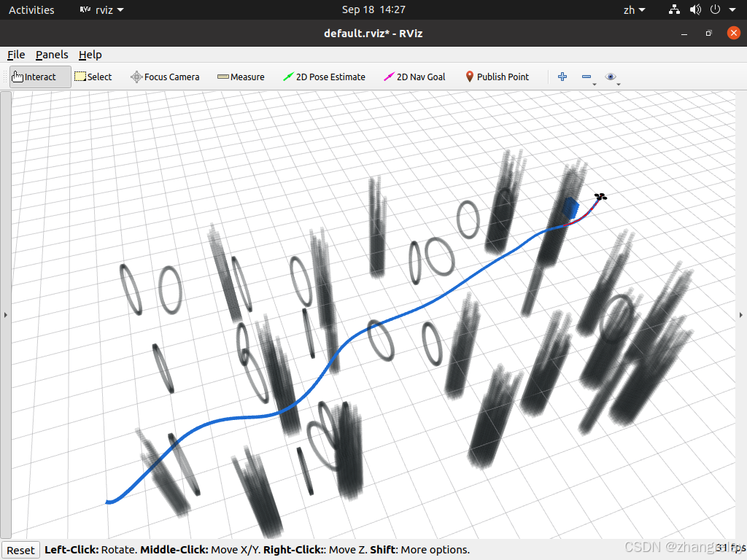Image resolution: width=747 pixels, height=560 pixels.
Task: Click the Reset button
Action: 20,550
